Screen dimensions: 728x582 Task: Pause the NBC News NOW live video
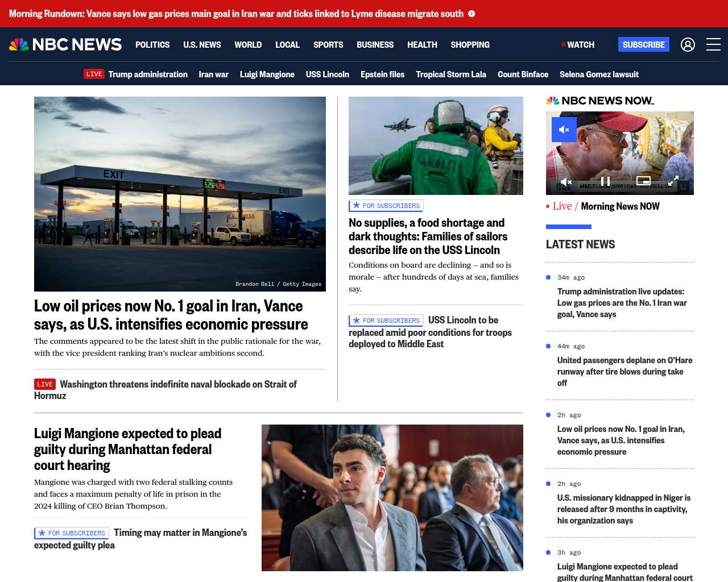point(606,181)
